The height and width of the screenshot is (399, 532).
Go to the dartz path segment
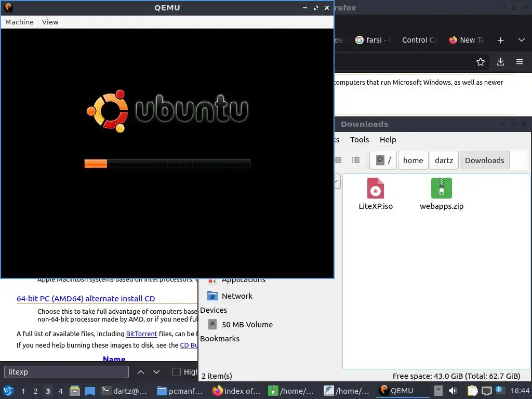pyautogui.click(x=444, y=160)
